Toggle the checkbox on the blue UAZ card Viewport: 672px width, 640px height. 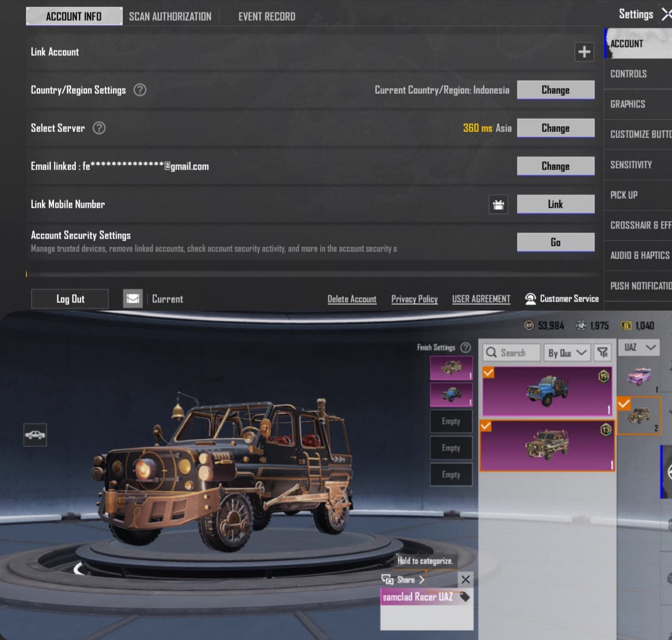pos(488,372)
